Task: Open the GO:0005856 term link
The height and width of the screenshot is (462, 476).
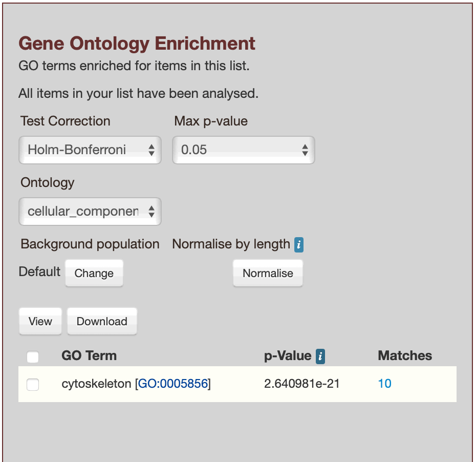Action: (x=173, y=384)
